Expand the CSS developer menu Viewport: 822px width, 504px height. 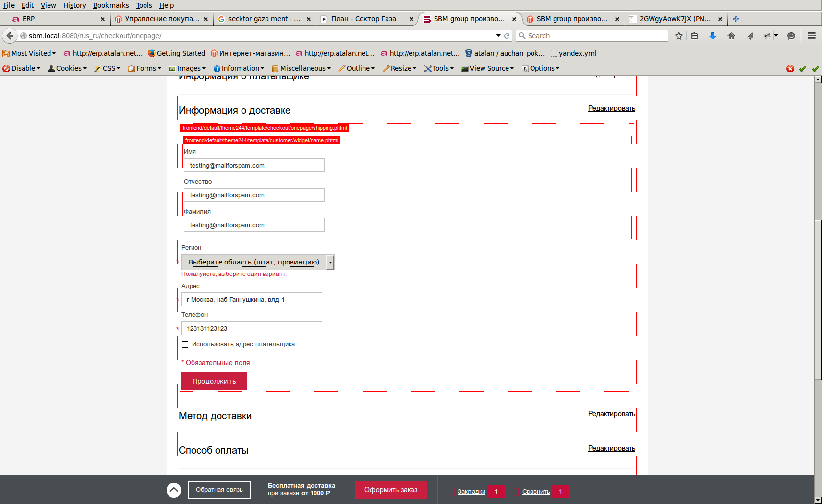[x=107, y=68]
